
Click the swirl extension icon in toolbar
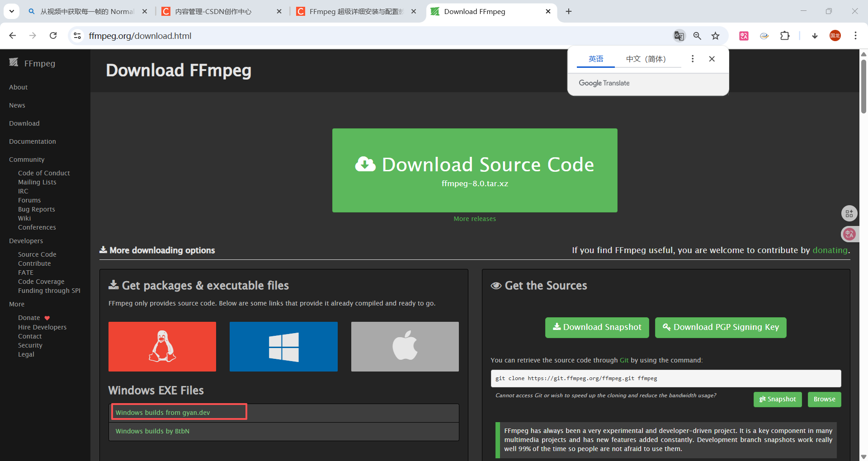764,36
